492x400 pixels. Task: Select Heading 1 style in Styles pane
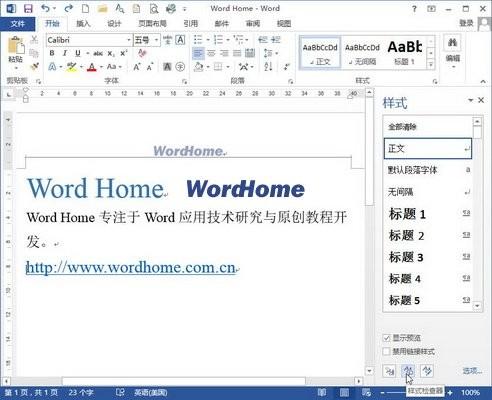428,214
